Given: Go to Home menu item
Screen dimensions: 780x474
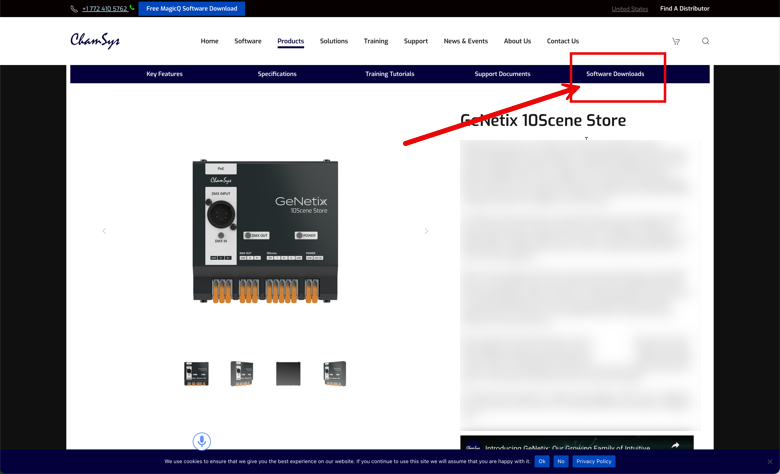Looking at the screenshot, I should (209, 41).
